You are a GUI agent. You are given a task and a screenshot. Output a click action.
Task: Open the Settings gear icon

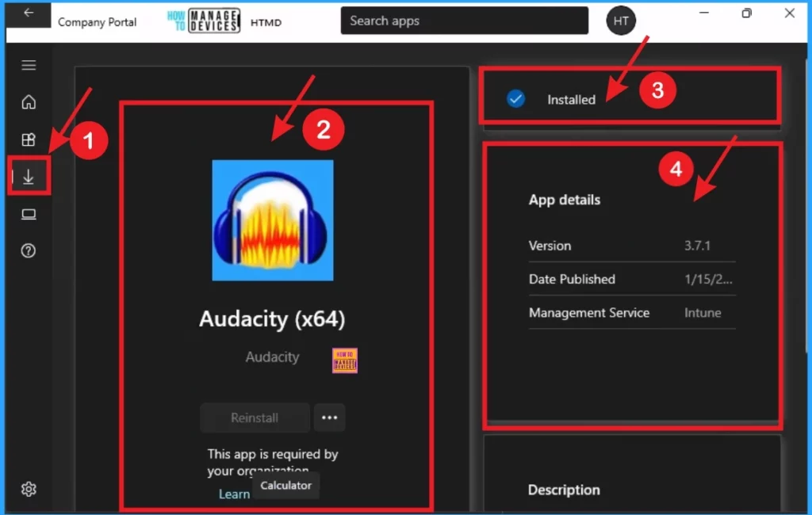[x=29, y=489]
